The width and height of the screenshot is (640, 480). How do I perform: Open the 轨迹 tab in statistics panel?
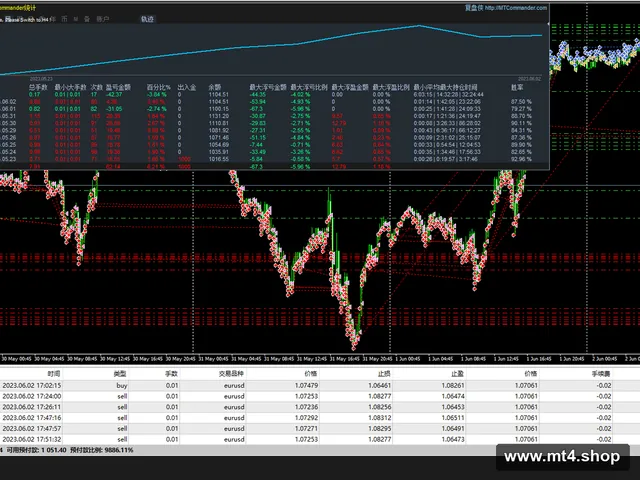coord(147,19)
